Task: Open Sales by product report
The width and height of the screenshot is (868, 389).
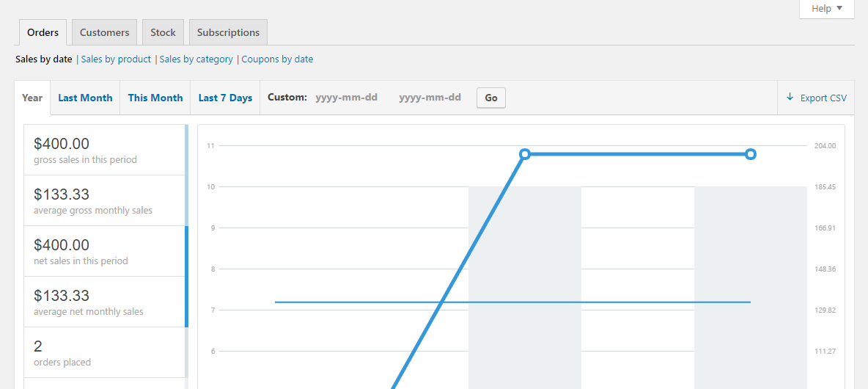Action: [116, 59]
